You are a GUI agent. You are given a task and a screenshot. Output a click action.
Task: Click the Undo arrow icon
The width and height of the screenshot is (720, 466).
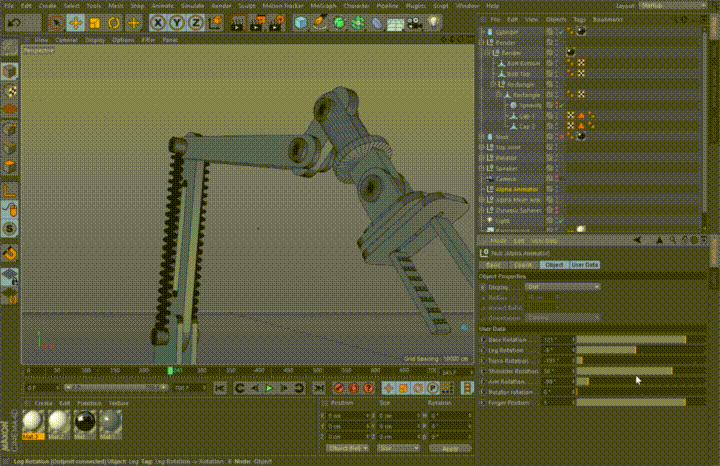point(14,22)
